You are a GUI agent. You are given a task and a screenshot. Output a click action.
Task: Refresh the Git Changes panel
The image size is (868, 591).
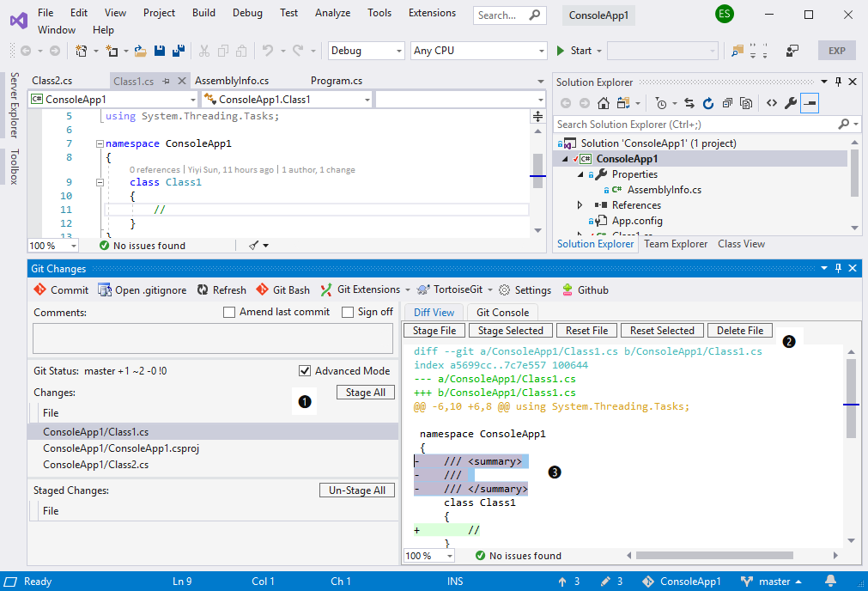tap(222, 290)
